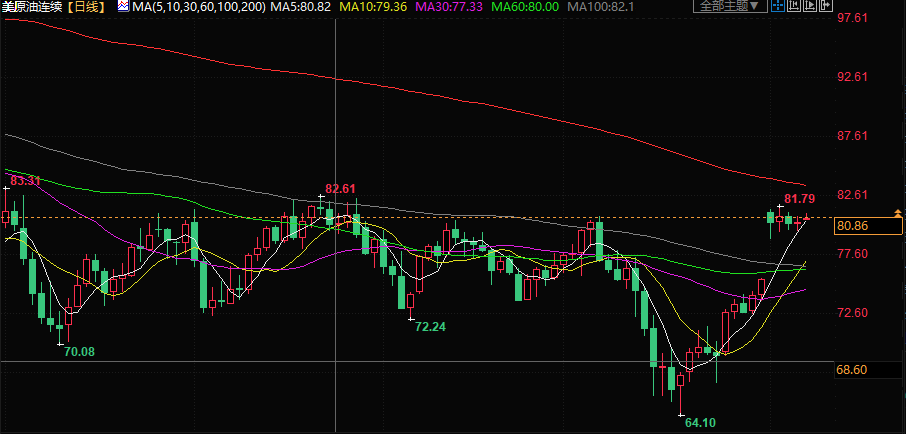This screenshot has height=434, width=906.
Task: Click the MA indicator chart icon
Action: [123, 7]
